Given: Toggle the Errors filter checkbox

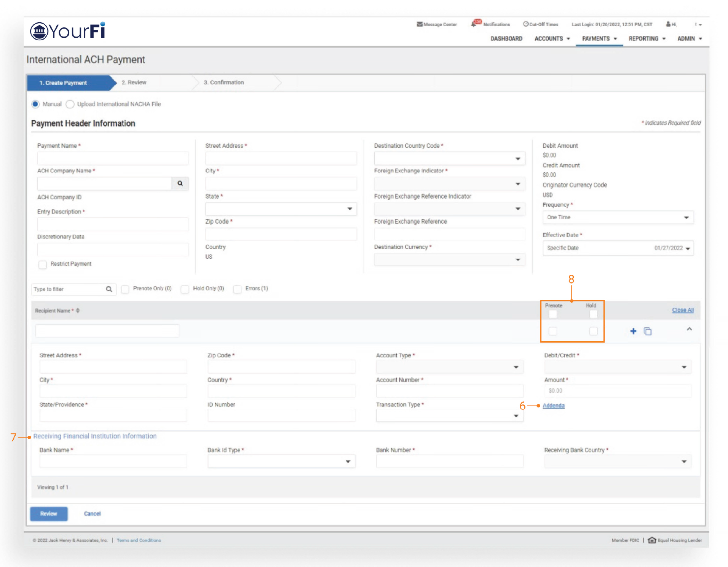Looking at the screenshot, I should pos(237,289).
